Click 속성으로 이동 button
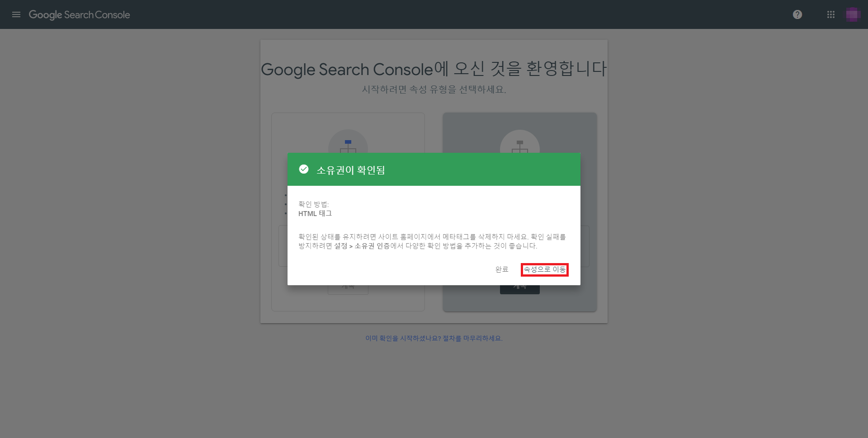Screen dimensions: 868x438 pyautogui.click(x=545, y=269)
